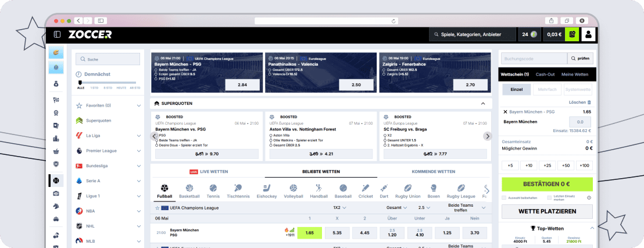Image resolution: width=644 pixels, height=248 pixels.
Task: Select the Einzel bet type
Action: (516, 89)
